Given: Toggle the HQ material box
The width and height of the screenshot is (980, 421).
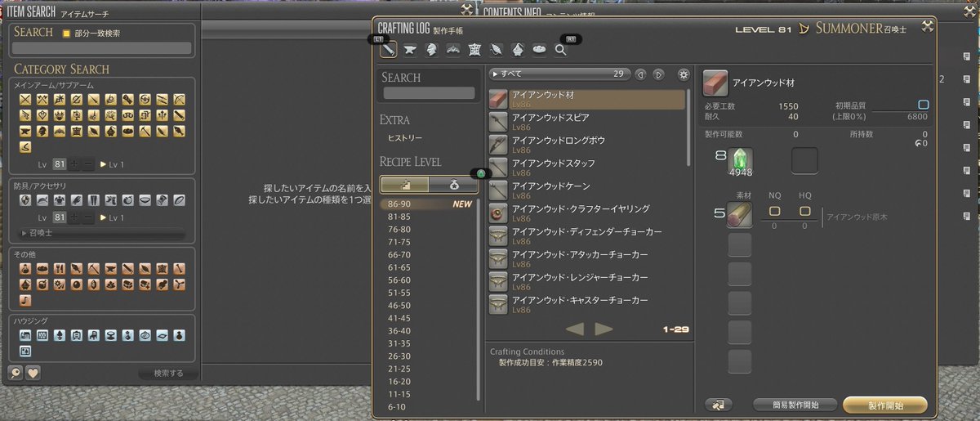Looking at the screenshot, I should pos(805,212).
